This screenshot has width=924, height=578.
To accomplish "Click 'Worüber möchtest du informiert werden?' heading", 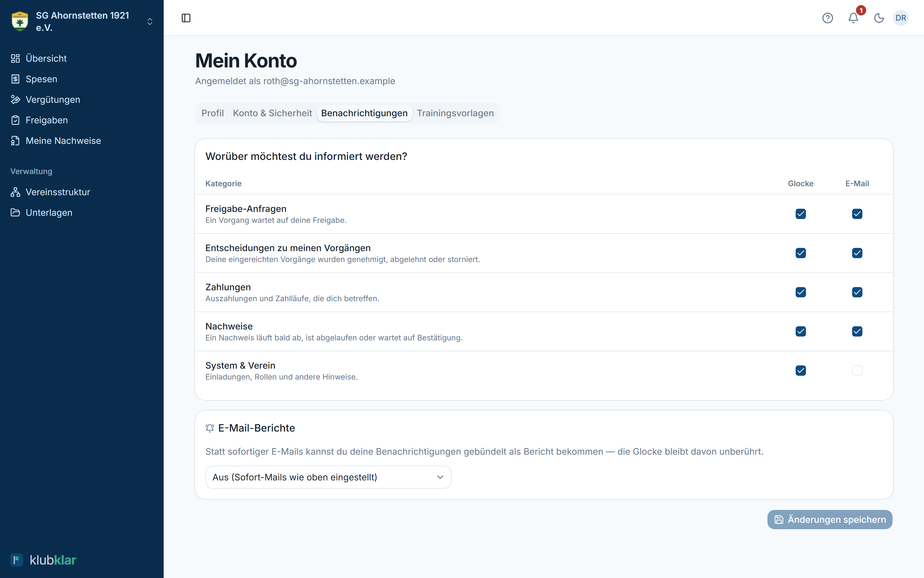I will [306, 156].
